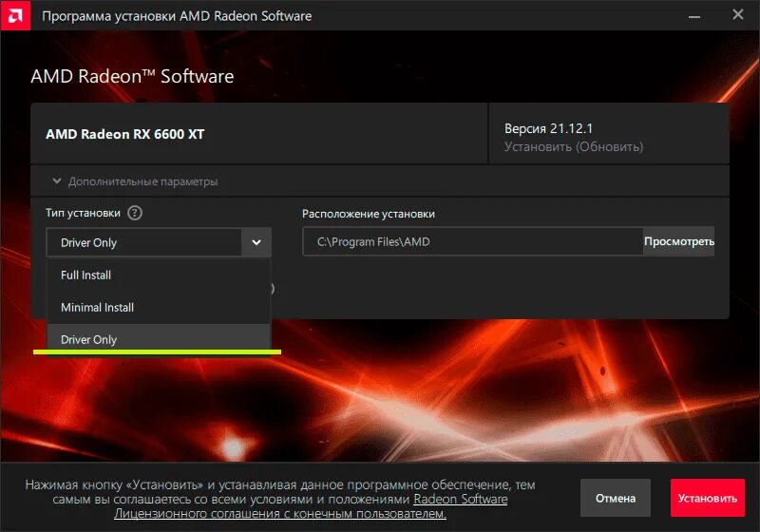Click the AMD logo in title bar

coord(15,15)
